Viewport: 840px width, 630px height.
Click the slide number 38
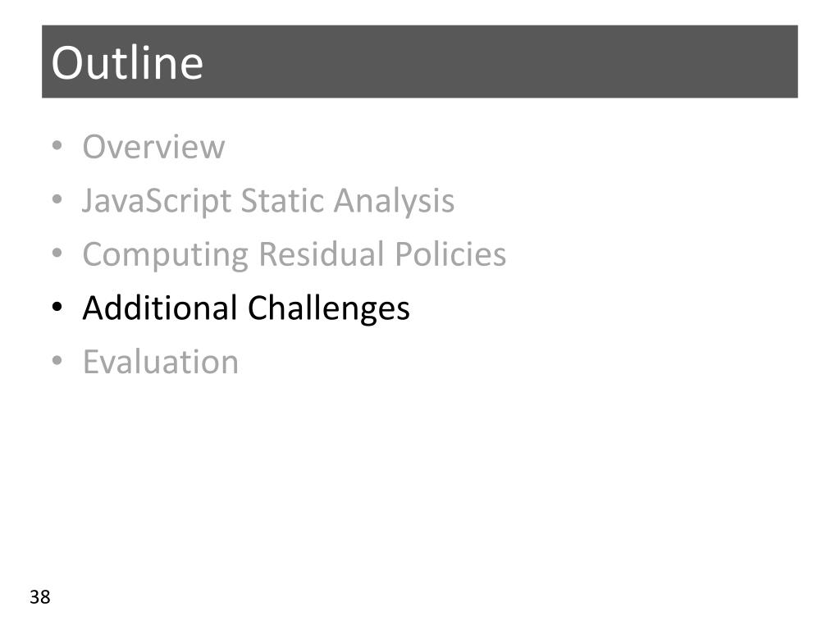(x=40, y=597)
